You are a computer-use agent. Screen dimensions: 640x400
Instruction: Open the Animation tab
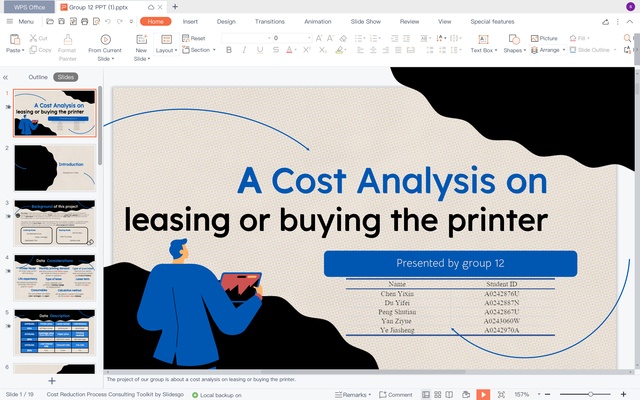pyautogui.click(x=318, y=22)
